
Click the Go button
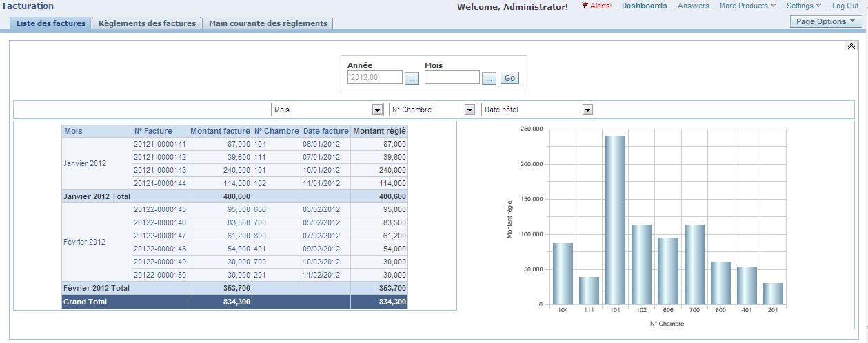coord(509,78)
